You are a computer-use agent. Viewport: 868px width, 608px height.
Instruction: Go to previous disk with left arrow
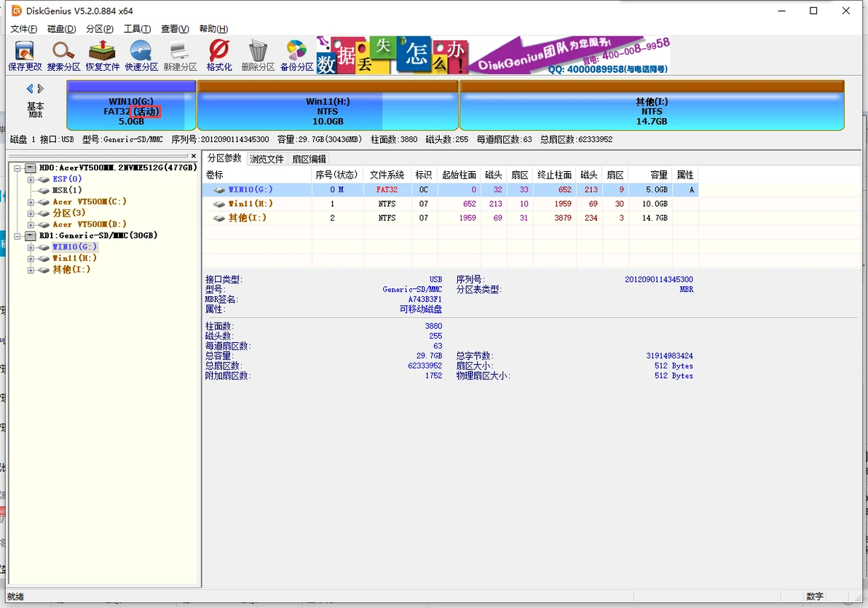pos(30,89)
